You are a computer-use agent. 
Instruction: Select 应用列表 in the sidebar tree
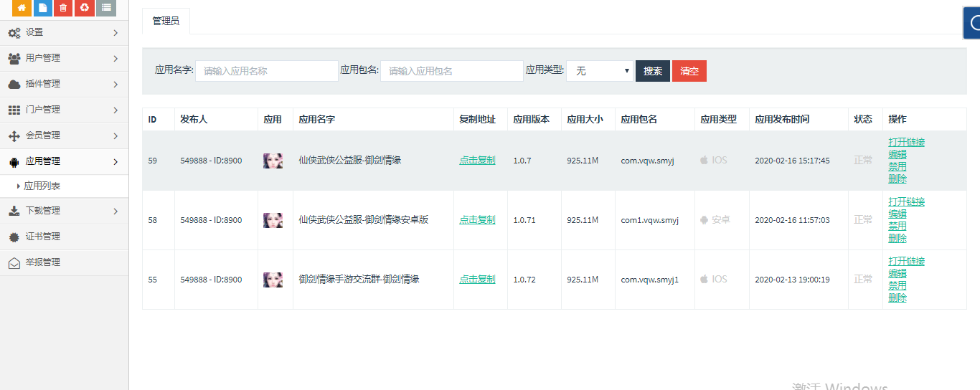pos(42,186)
